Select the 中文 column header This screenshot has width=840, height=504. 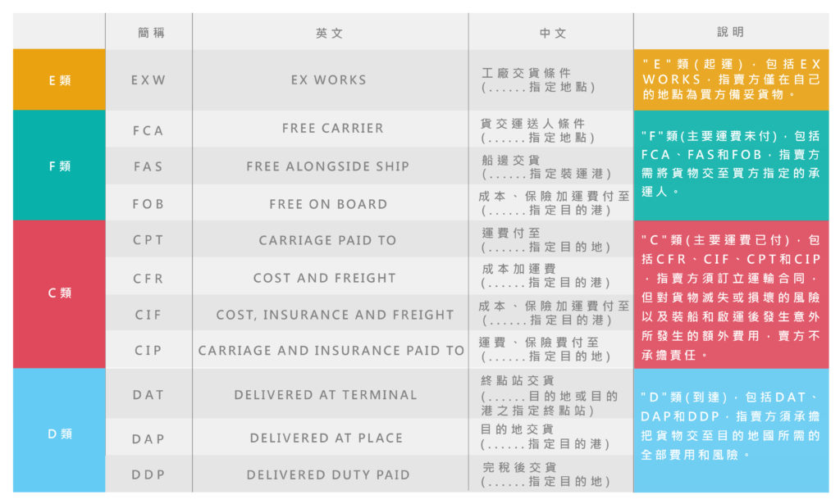(x=552, y=33)
